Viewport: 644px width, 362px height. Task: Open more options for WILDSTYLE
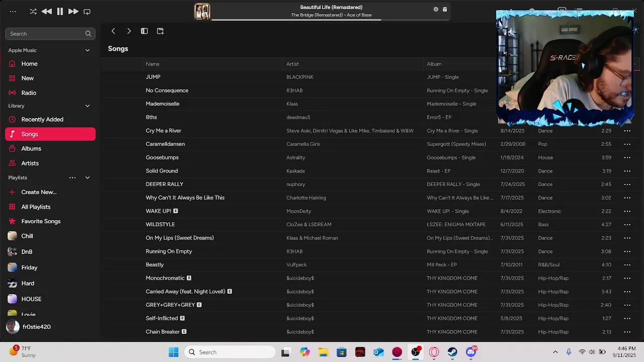627,225
